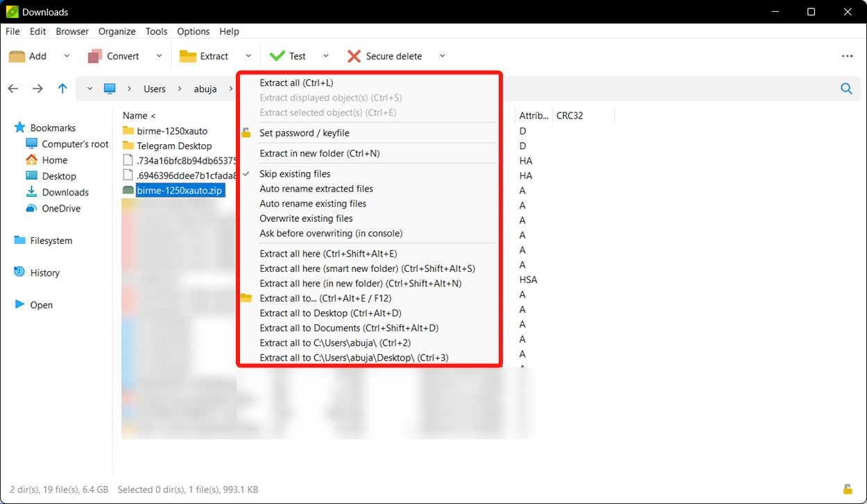Select the birme-1250xauto.zip file
Viewport: 867px width, 504px height.
(x=180, y=191)
